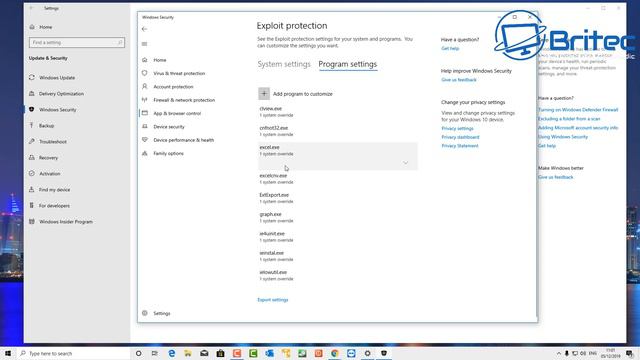Open Device performance & health
Screen dimensions: 640x360
(184, 140)
